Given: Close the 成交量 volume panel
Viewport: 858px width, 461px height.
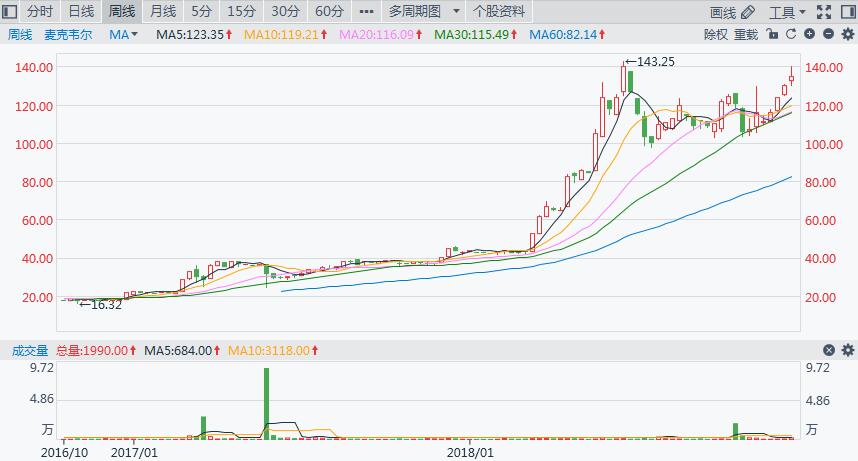Looking at the screenshot, I should [x=829, y=350].
